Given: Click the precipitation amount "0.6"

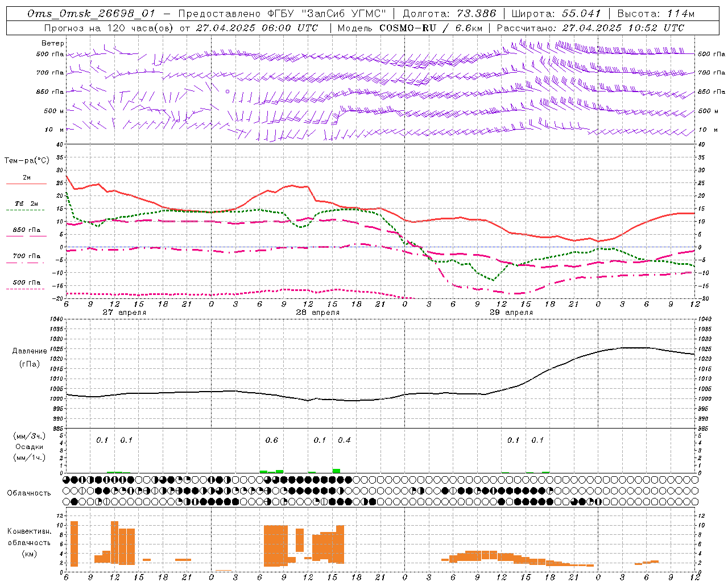Looking at the screenshot, I should (x=272, y=440).
